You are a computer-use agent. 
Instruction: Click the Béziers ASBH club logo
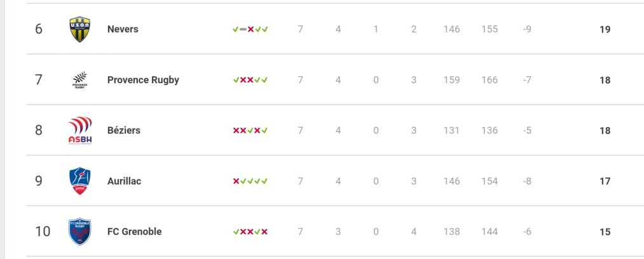pyautogui.click(x=80, y=130)
